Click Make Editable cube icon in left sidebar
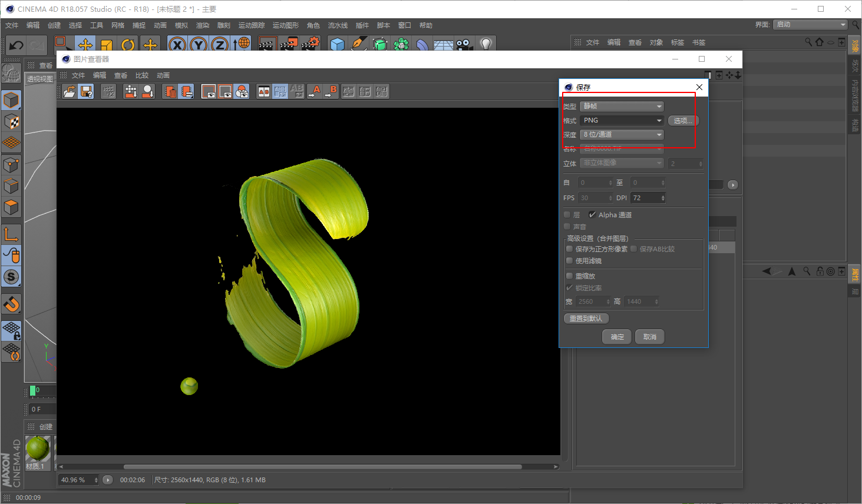The height and width of the screenshot is (504, 862). coord(11,101)
